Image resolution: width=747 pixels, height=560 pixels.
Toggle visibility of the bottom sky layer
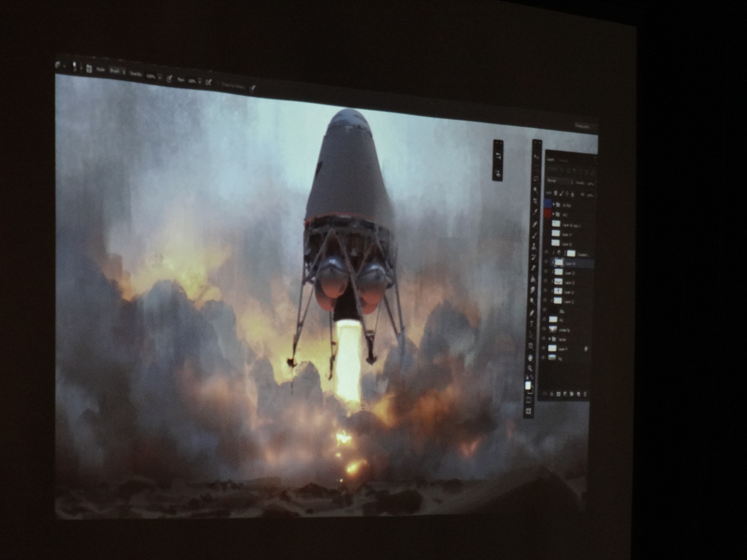click(x=543, y=357)
